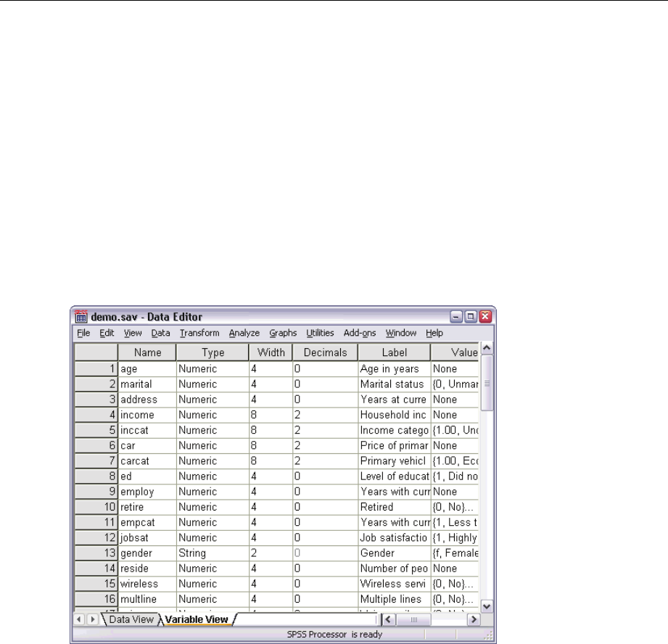Switch to the Data View tab
Screen dimensions: 668x644
131,619
